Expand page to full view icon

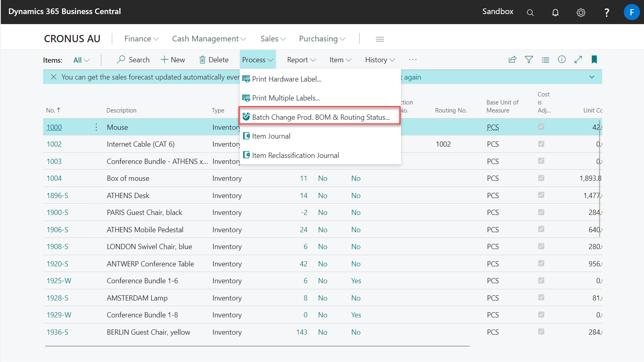(578, 59)
